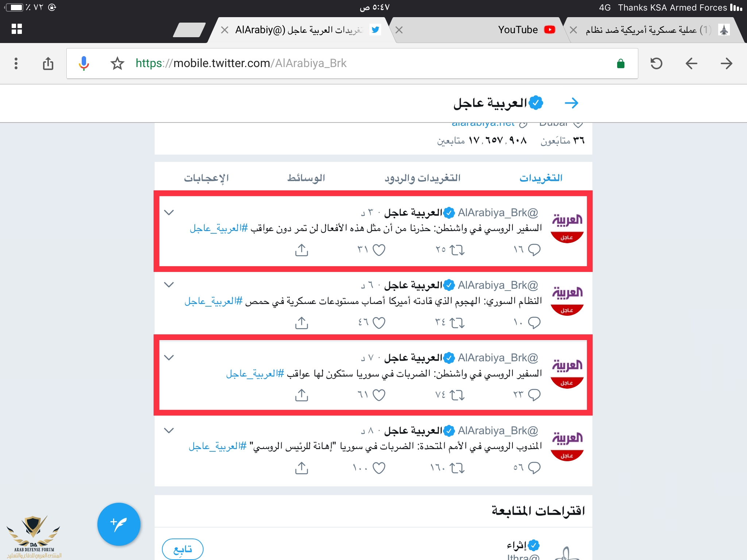
Task: Tap the تابع follow button for Ithra
Action: coord(182,549)
